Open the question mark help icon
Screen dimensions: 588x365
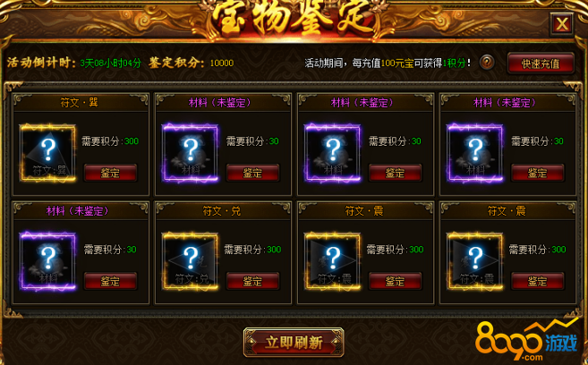486,63
